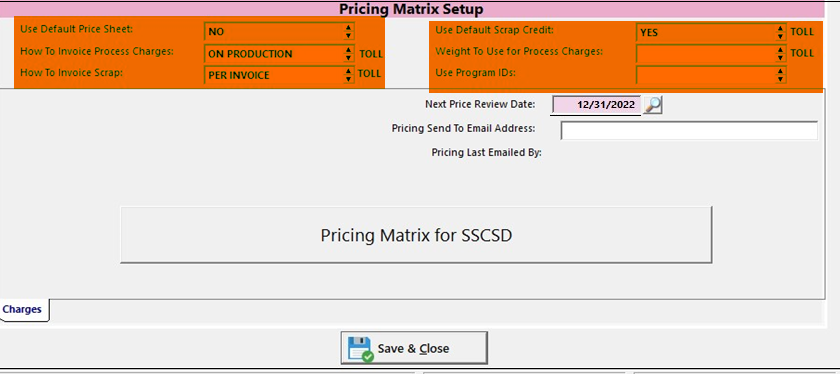Click the Save & Close button

click(x=414, y=348)
